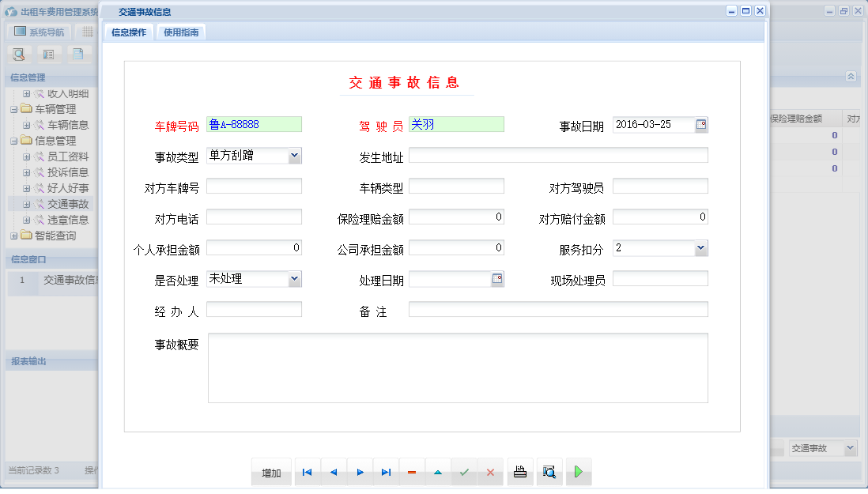Screen dimensions: 868x494
Task: Open the 处理日期 calendar picker
Action: (497, 279)
